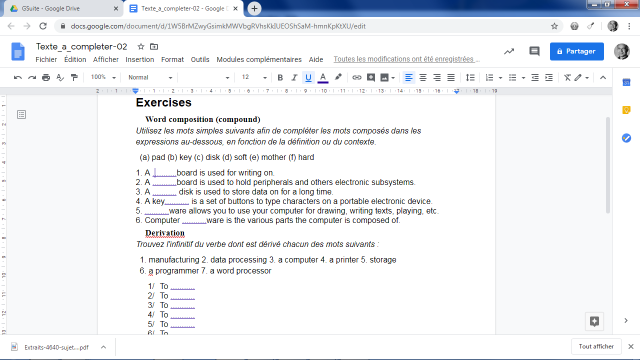Open the Google Docs home icon
Screen dimensions: 640x360
[18, 52]
